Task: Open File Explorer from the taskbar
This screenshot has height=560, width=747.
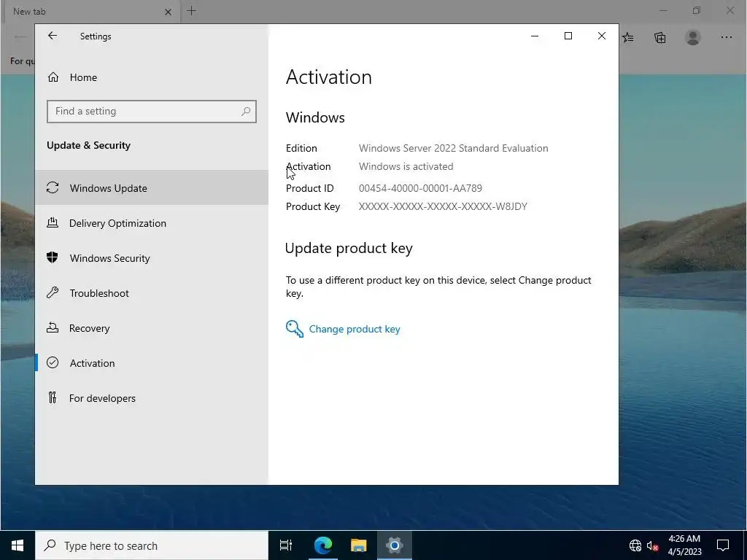Action: pyautogui.click(x=358, y=545)
